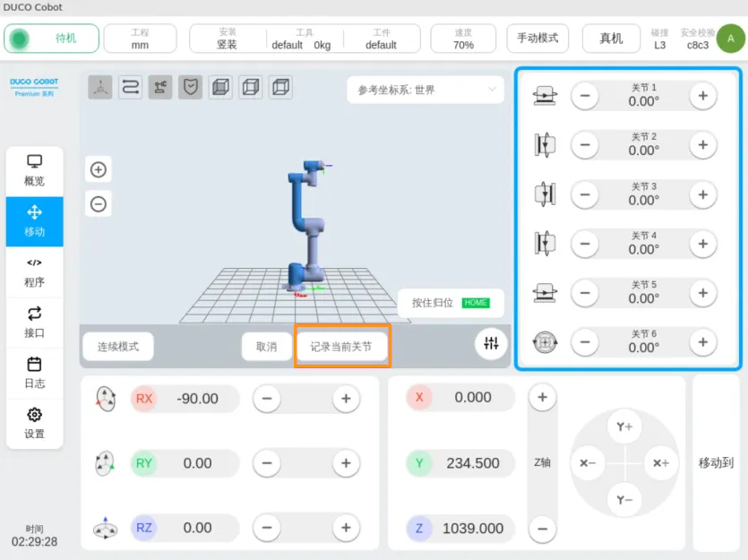Click the 关节 5 joint rotation icon
Image resolution: width=748 pixels, height=560 pixels.
(545, 293)
